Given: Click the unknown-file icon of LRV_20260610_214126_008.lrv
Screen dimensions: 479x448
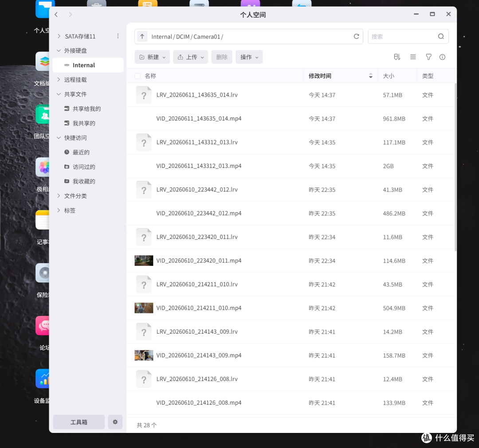Looking at the screenshot, I should [144, 379].
